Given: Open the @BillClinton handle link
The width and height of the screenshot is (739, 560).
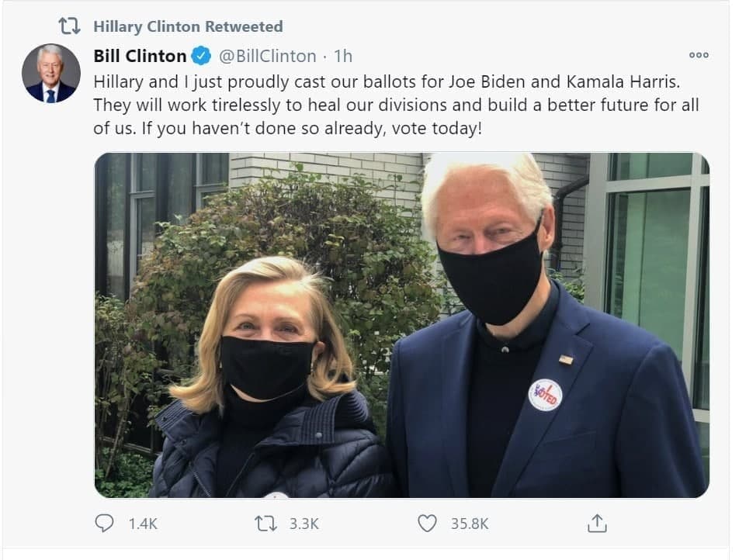Looking at the screenshot, I should [267, 56].
